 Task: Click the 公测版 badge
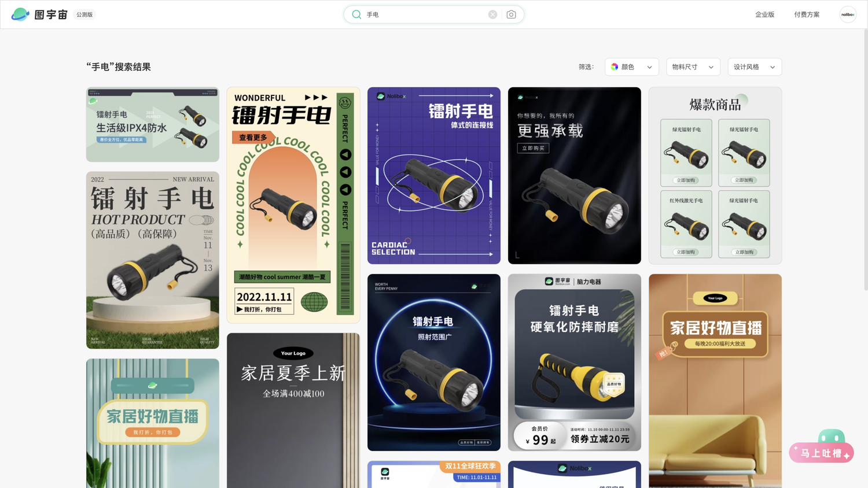[84, 14]
